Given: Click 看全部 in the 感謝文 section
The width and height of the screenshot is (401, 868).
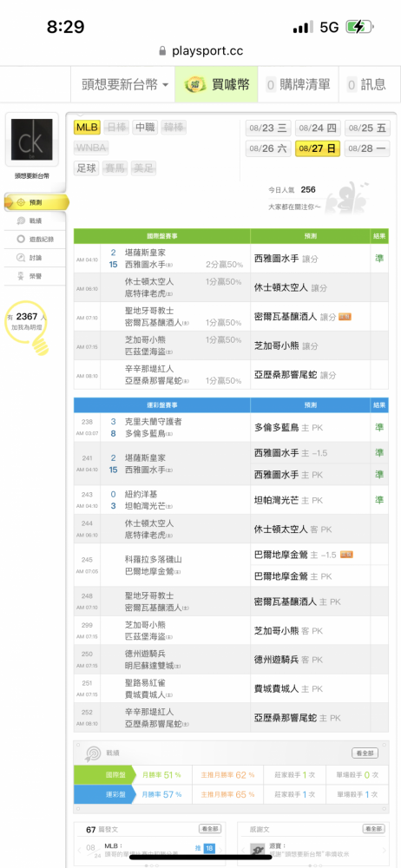Looking at the screenshot, I should pos(374,829).
